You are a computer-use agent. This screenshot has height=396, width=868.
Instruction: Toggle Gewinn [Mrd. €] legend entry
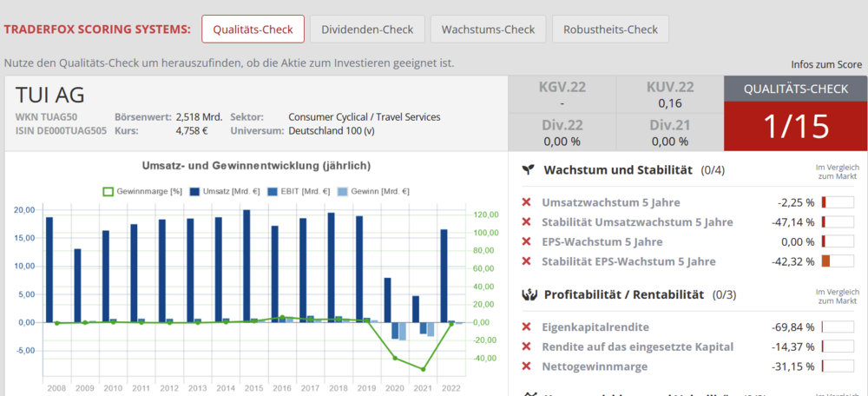pyautogui.click(x=372, y=192)
